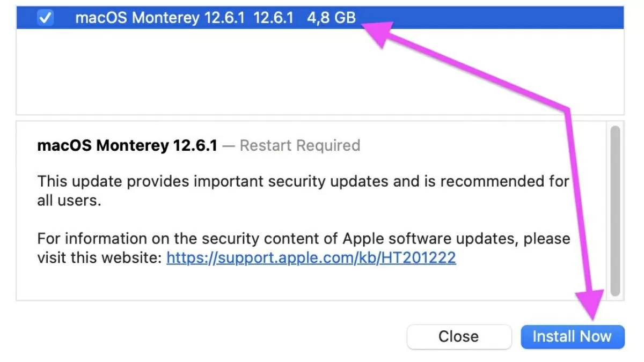The width and height of the screenshot is (644, 362).
Task: Click the pink arrowhead beside 4,8 GB
Action: [378, 31]
